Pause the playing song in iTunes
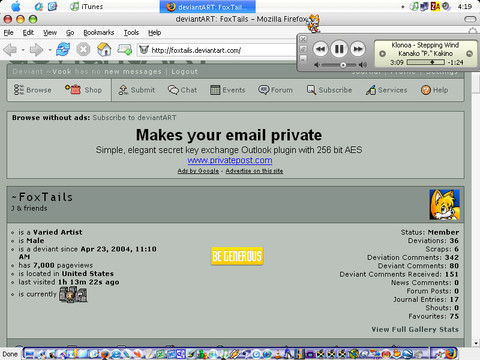Image resolution: width=480 pixels, height=360 pixels. (339, 49)
